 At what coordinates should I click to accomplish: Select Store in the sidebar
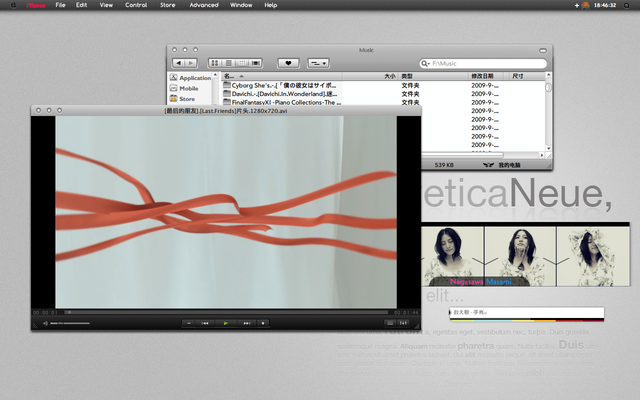click(x=182, y=99)
